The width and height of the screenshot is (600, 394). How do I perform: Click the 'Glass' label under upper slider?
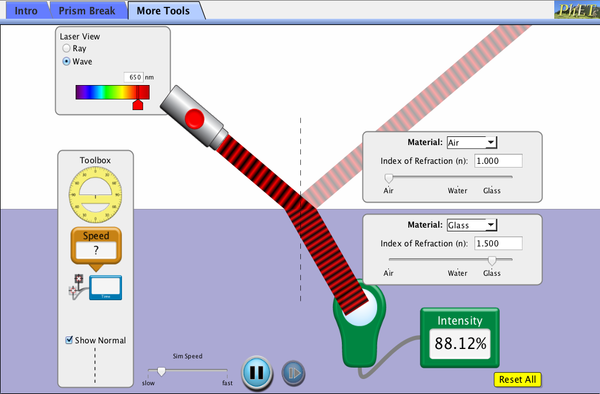pyautogui.click(x=492, y=190)
